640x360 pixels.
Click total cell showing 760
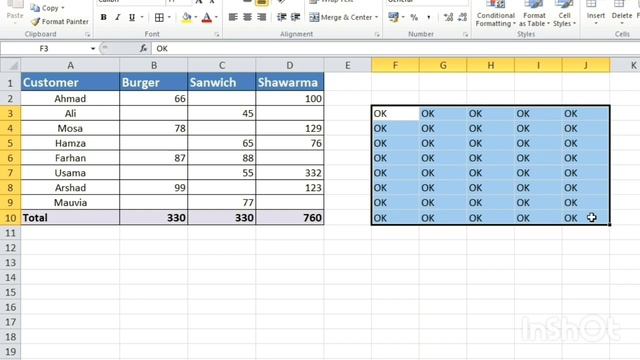click(290, 218)
